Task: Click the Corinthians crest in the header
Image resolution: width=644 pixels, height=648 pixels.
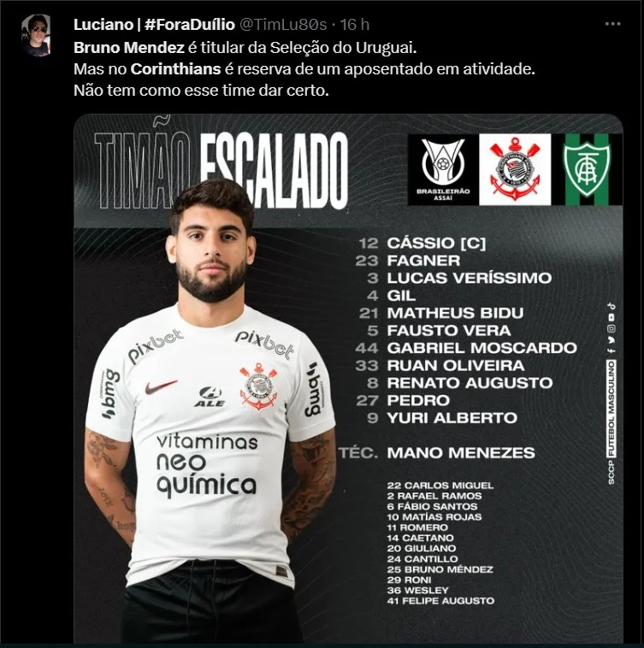Action: [x=515, y=169]
